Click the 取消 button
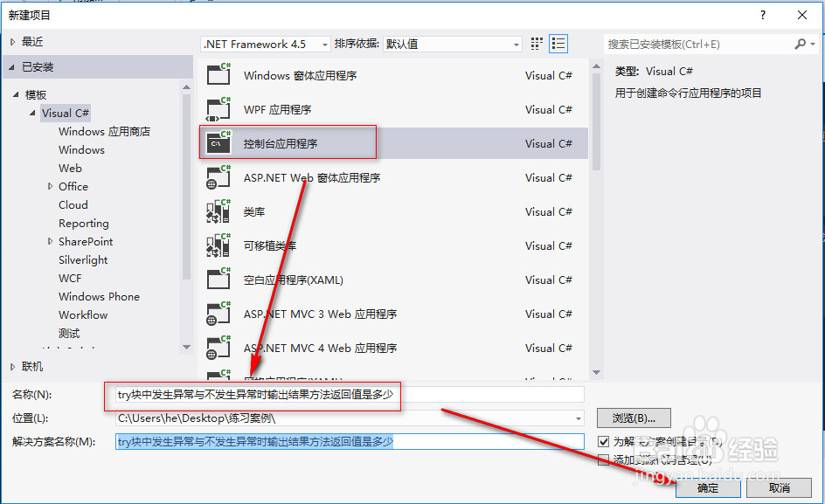This screenshot has width=825, height=504. click(x=780, y=488)
